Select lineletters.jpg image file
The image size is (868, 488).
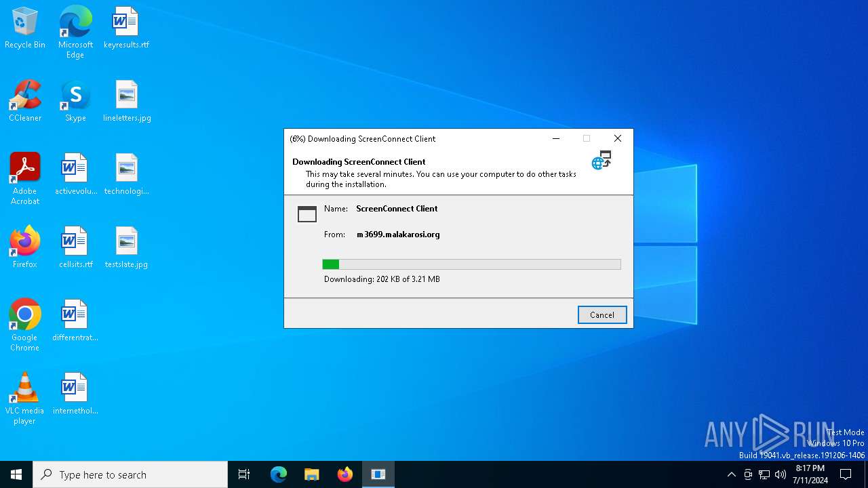click(127, 102)
